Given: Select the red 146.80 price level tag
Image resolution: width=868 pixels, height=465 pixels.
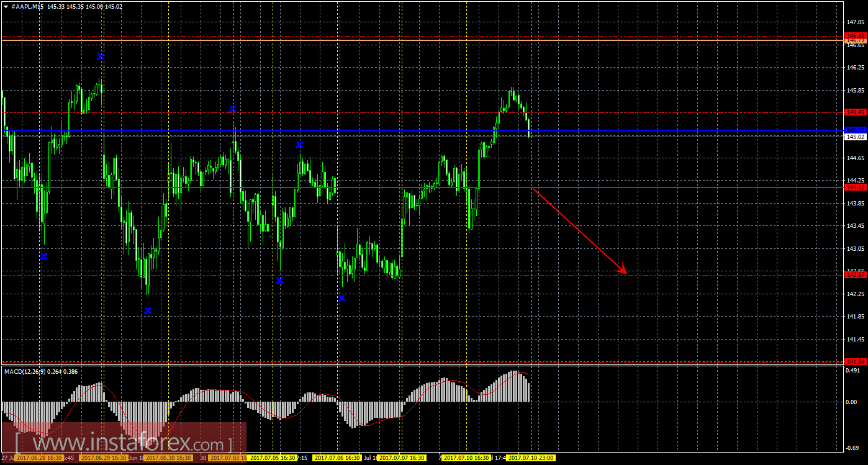Looking at the screenshot, I should click(x=855, y=35).
